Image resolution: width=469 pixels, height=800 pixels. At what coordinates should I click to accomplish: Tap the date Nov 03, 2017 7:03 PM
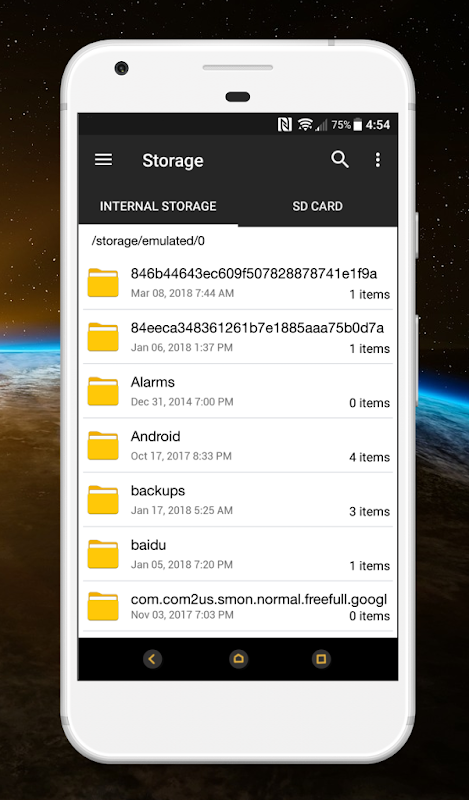182,615
